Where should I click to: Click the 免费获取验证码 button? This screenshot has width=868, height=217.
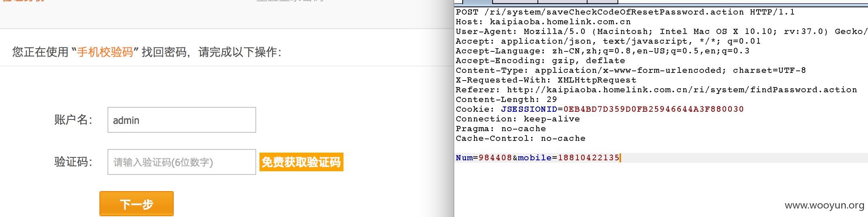(x=301, y=162)
